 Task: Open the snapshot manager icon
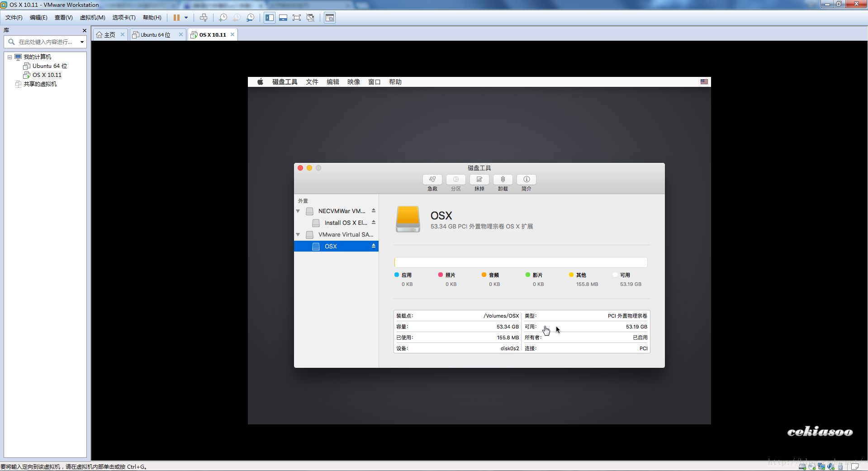250,18
